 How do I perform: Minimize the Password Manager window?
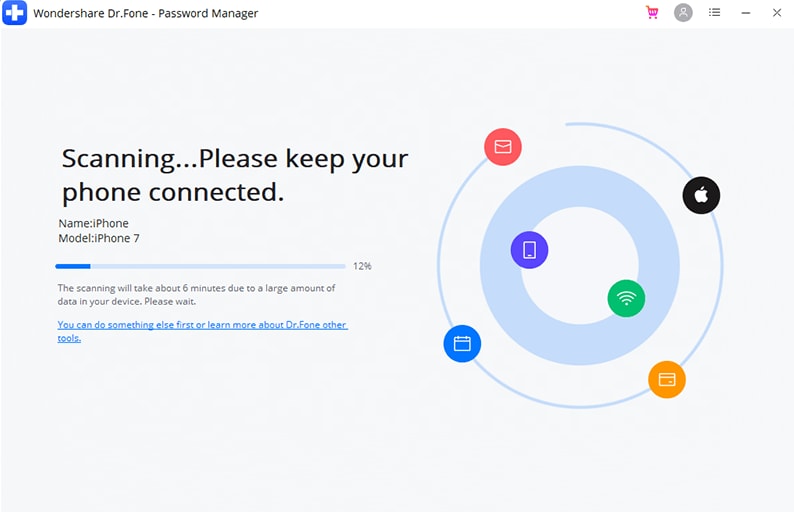coord(746,13)
